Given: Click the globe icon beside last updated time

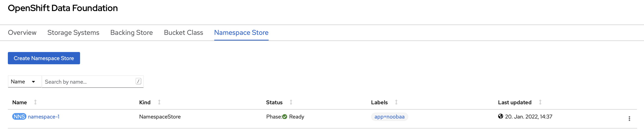Looking at the screenshot, I should pos(500,116).
